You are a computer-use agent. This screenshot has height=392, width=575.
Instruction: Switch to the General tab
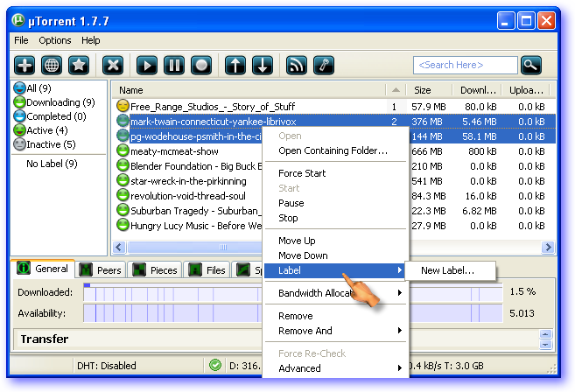tap(43, 269)
